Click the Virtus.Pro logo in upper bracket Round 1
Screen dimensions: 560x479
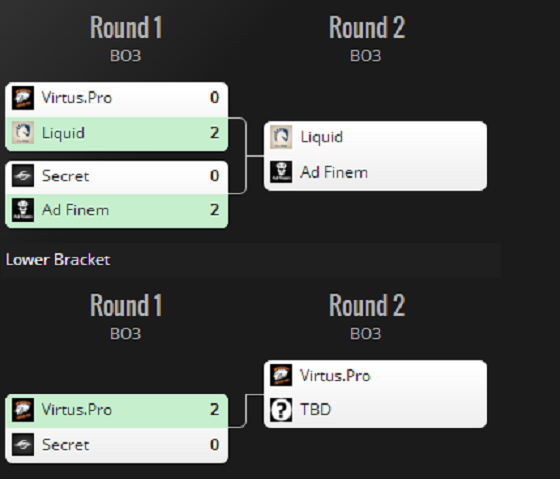[23, 98]
